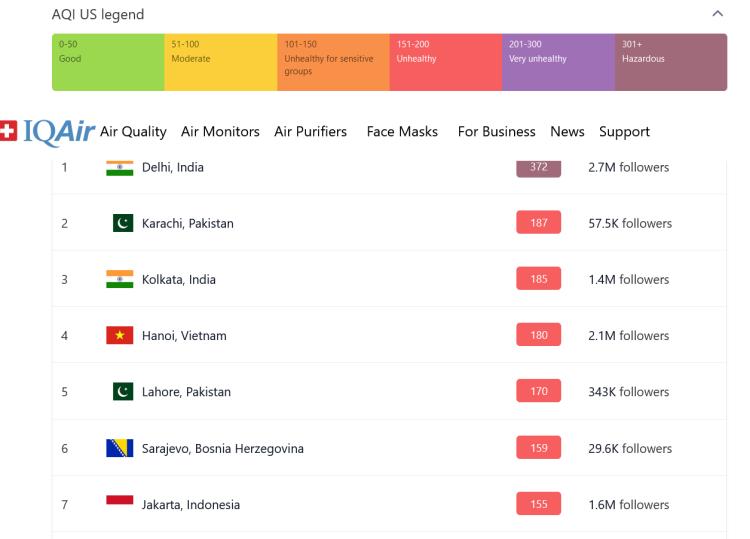750x539 pixels.
Task: Click the India flag beside Delhi
Action: pyautogui.click(x=120, y=168)
